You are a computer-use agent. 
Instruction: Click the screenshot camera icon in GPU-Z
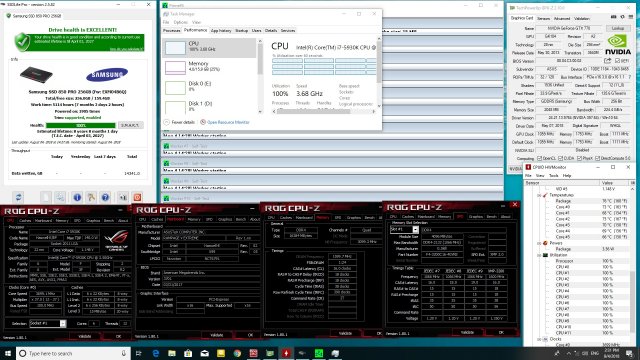click(613, 17)
